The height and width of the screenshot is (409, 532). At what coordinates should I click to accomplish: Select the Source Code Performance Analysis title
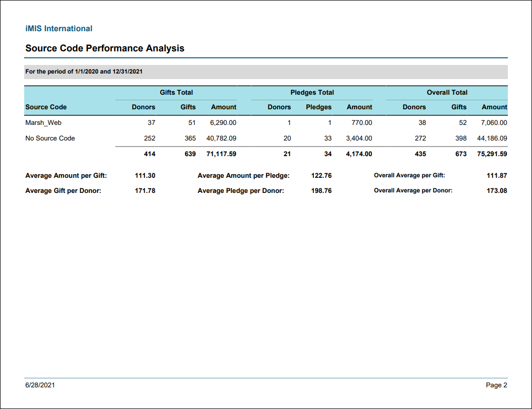pos(104,48)
